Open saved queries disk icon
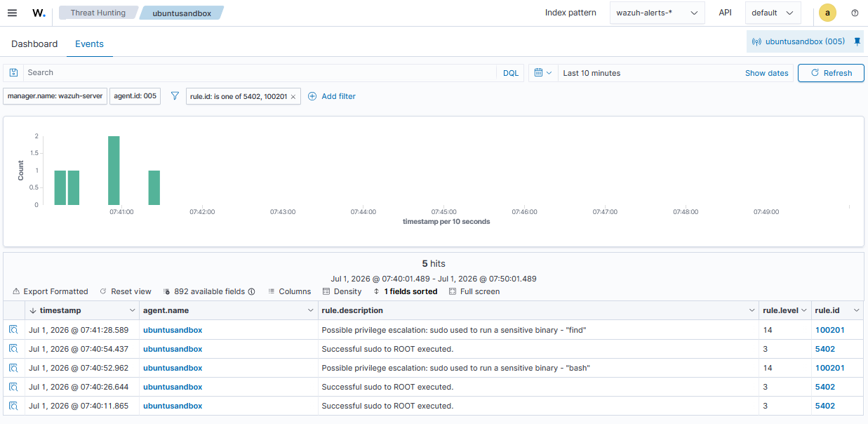Viewport: 868px width, 424px height. pos(13,72)
